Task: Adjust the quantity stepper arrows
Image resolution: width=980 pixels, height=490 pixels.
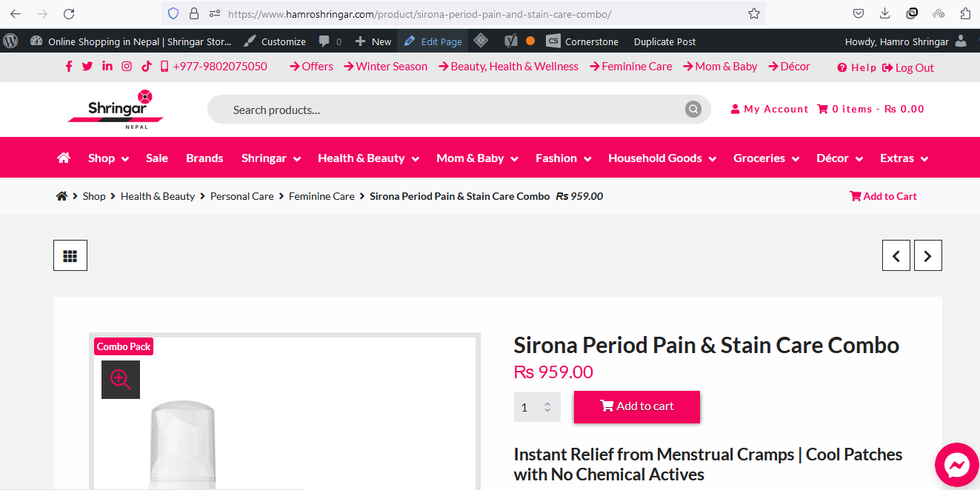Action: pyautogui.click(x=547, y=407)
